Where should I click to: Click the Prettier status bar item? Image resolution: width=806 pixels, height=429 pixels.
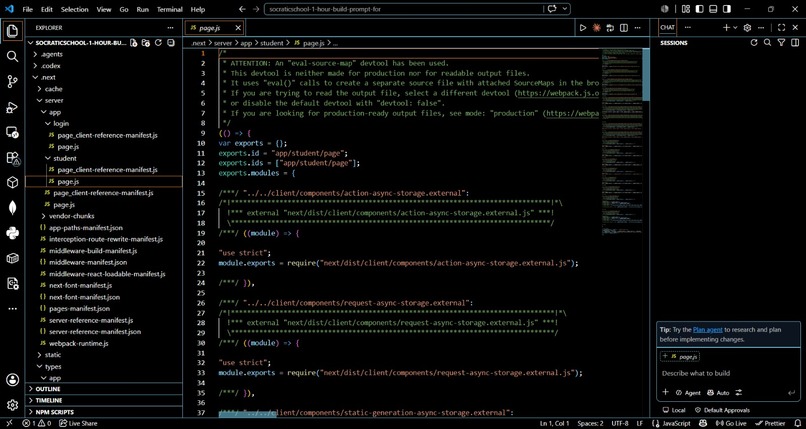770,423
